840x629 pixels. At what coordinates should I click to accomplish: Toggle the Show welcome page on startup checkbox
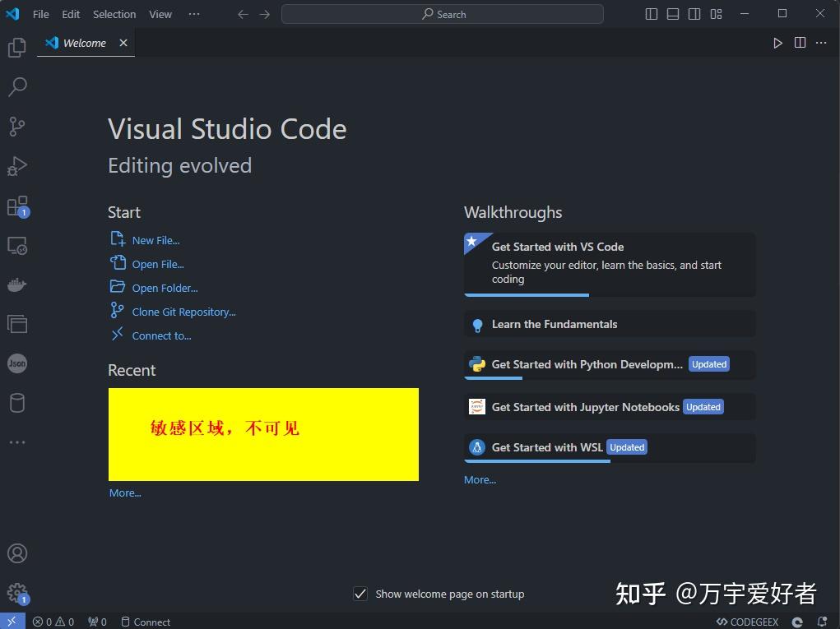pos(360,593)
